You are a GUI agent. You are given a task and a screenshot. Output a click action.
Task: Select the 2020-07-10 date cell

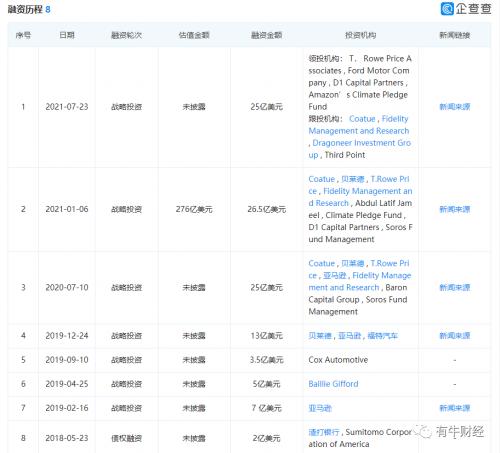(67, 287)
